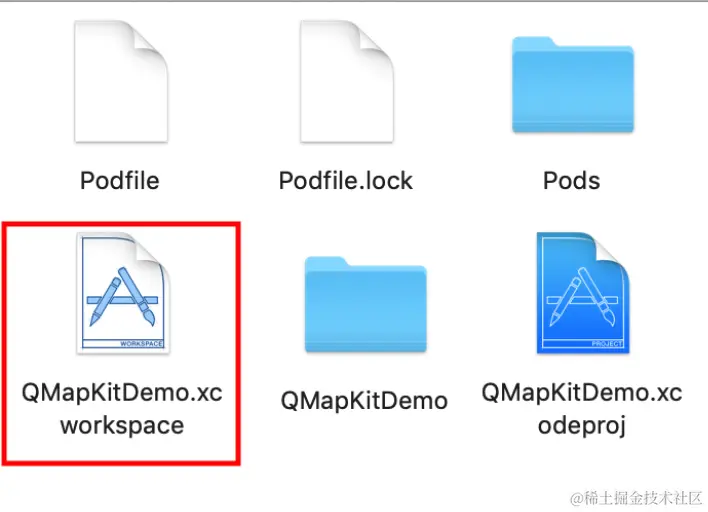This screenshot has width=708, height=512.
Task: Click the folded corner of the Podfile icon
Action: [150, 42]
